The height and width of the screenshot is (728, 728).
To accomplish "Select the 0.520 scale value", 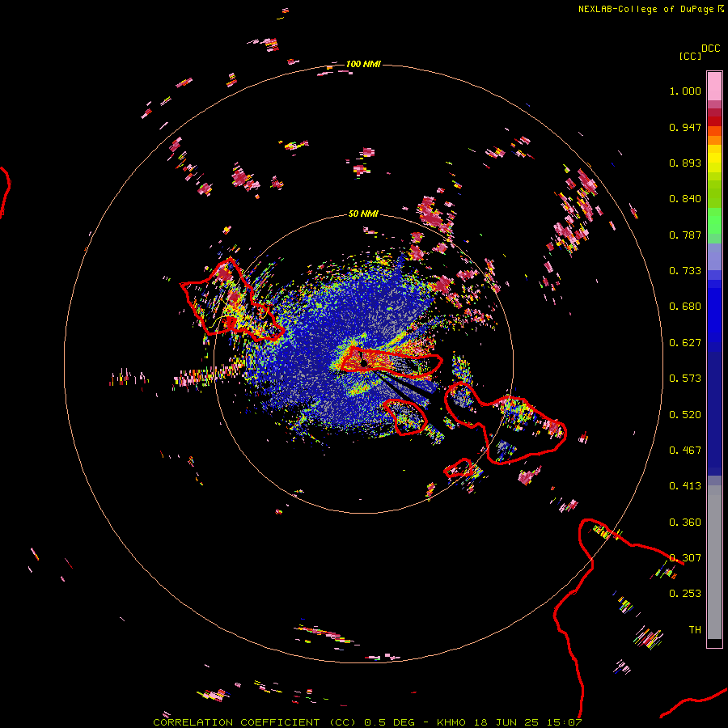I will point(685,415).
